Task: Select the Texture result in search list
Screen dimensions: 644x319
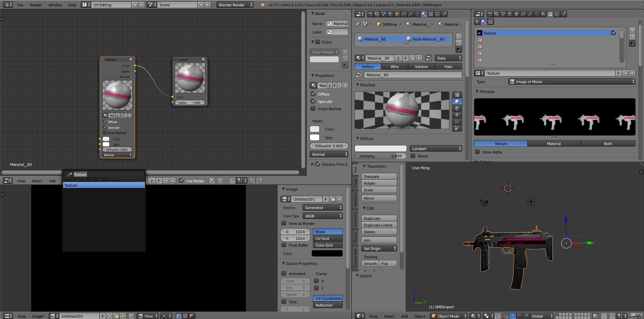Action: point(104,185)
